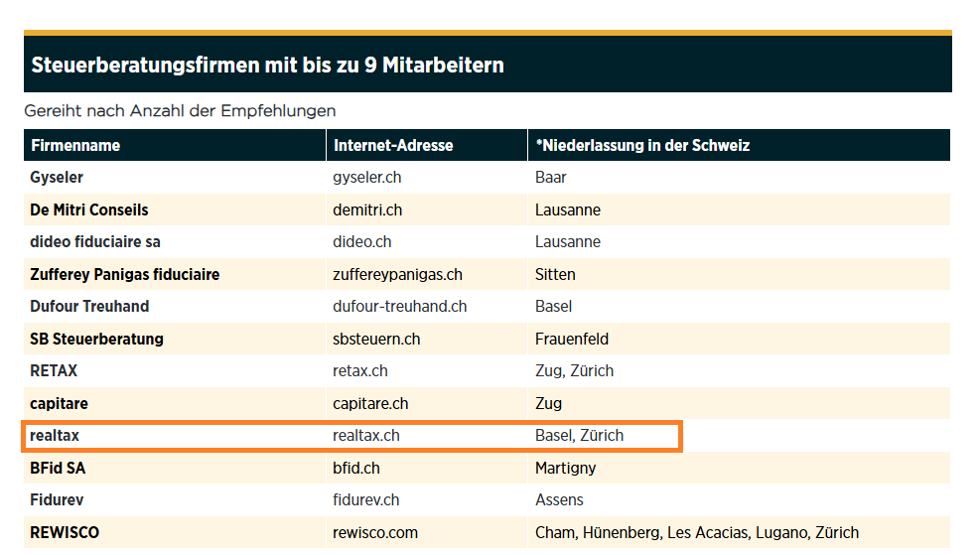This screenshot has height=555, width=980.
Task: Click capitare.ch web address
Action: (370, 404)
